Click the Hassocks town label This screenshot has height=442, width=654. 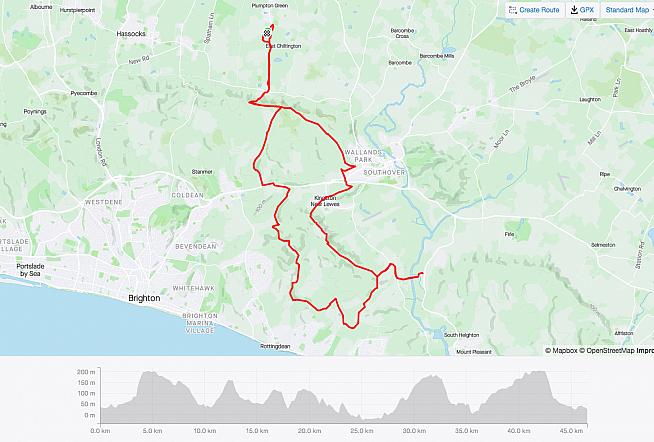(131, 33)
